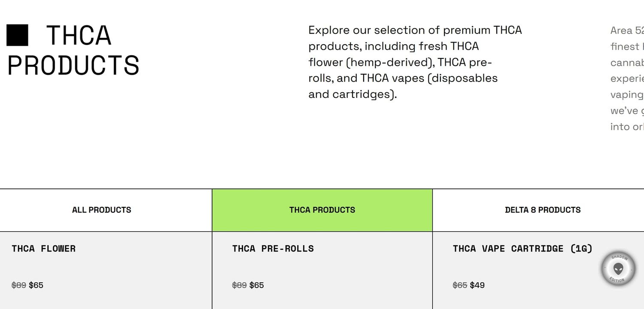Open the THCA Pre-Rolls product title
This screenshot has width=644, height=309.
(x=273, y=248)
